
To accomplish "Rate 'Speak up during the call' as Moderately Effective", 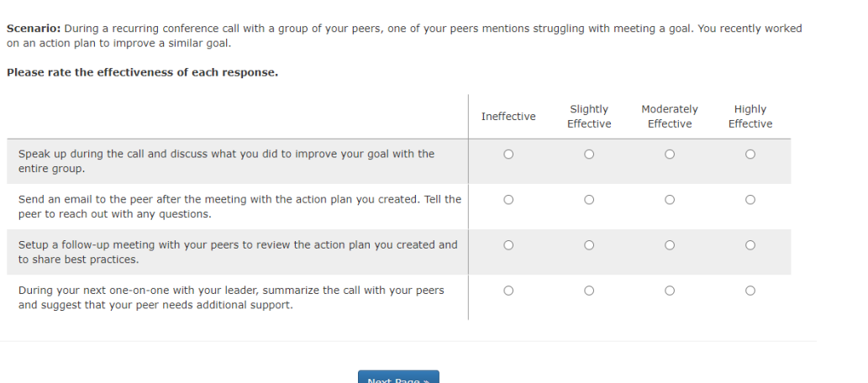I will tap(670, 155).
